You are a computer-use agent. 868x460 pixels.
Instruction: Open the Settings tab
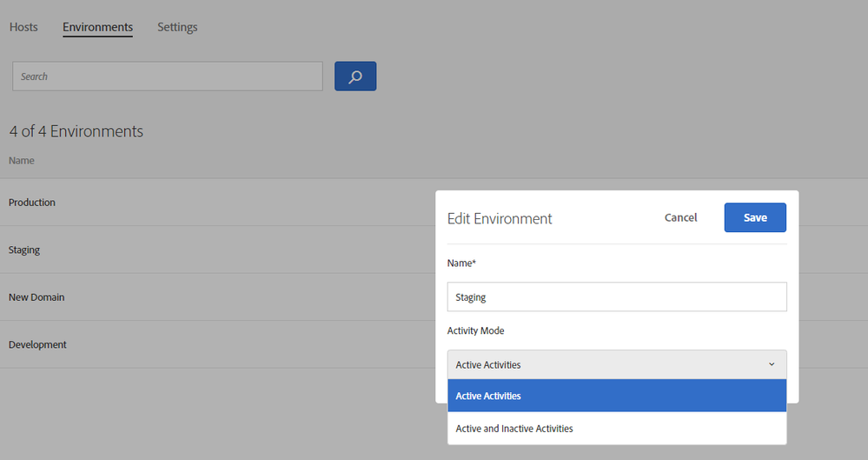point(177,27)
